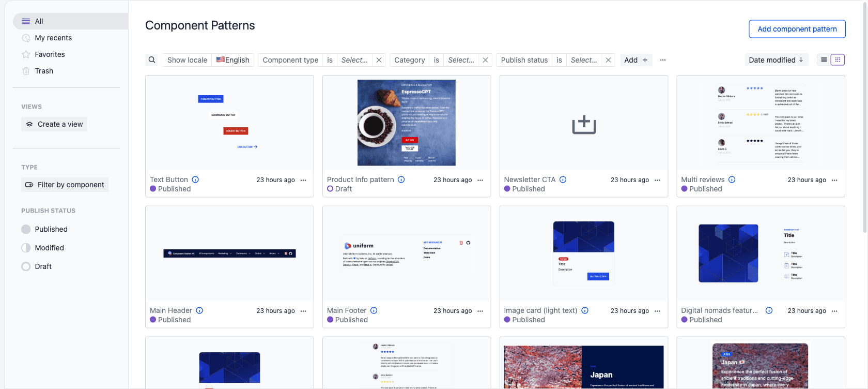Image resolution: width=868 pixels, height=389 pixels.
Task: Open Main Header pattern name
Action: click(x=171, y=310)
